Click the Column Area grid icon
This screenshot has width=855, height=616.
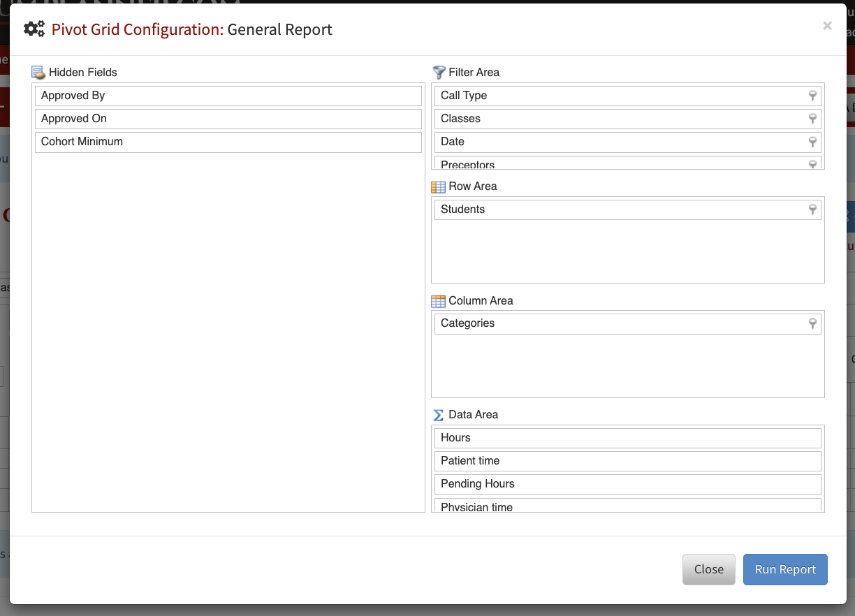pyautogui.click(x=439, y=301)
